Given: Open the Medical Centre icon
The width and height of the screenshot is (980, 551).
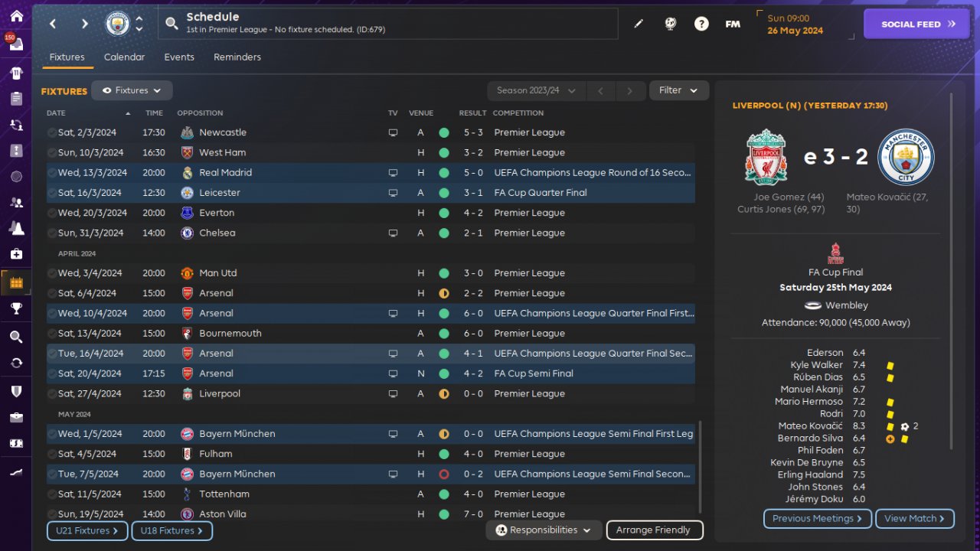Looking at the screenshot, I should coord(16,254).
